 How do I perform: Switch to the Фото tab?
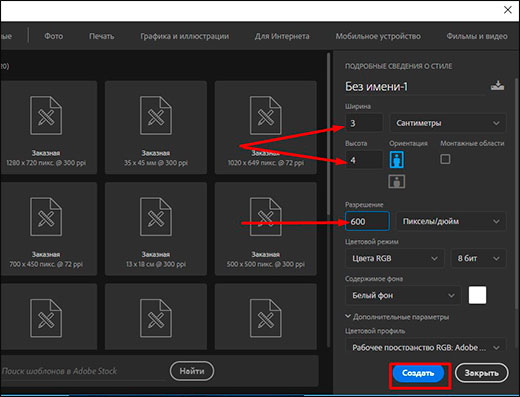point(53,36)
